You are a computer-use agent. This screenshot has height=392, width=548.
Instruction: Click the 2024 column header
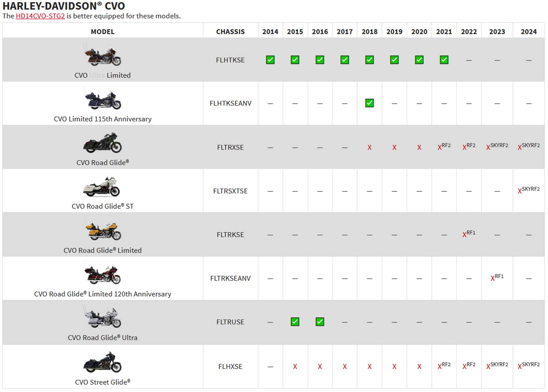point(528,32)
